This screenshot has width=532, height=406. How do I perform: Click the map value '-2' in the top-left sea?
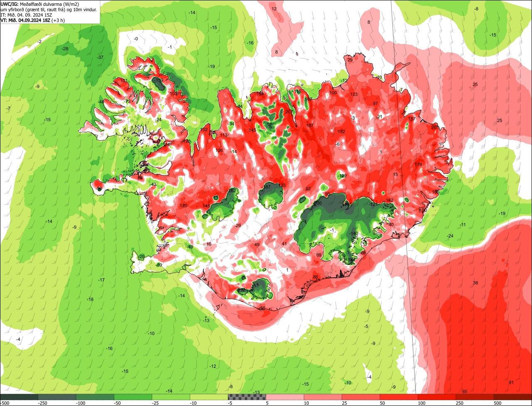39,42
